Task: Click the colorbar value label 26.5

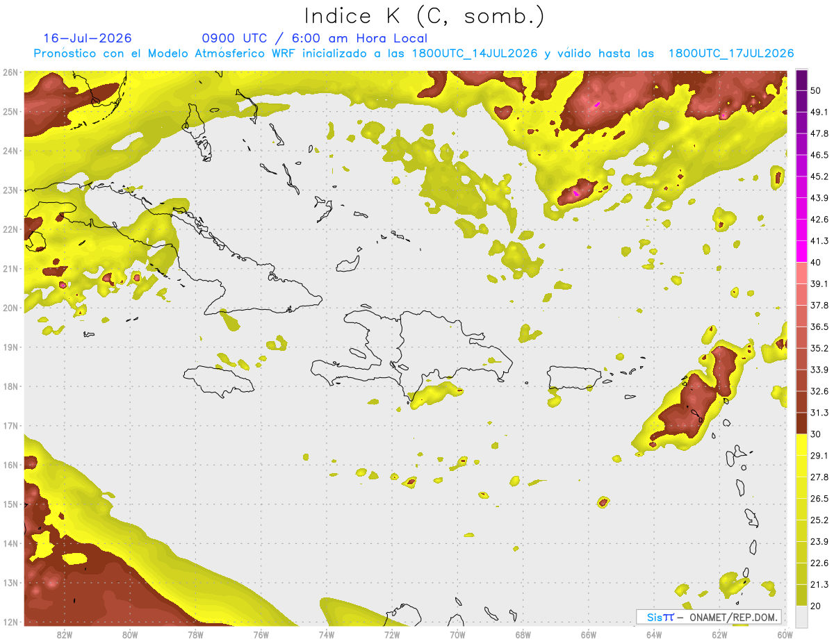Action: coord(819,499)
